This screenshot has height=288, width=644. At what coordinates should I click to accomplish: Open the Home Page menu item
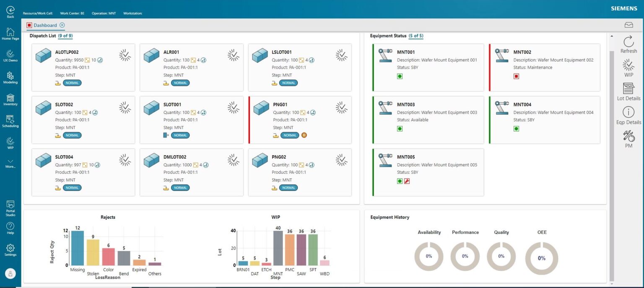point(10,34)
